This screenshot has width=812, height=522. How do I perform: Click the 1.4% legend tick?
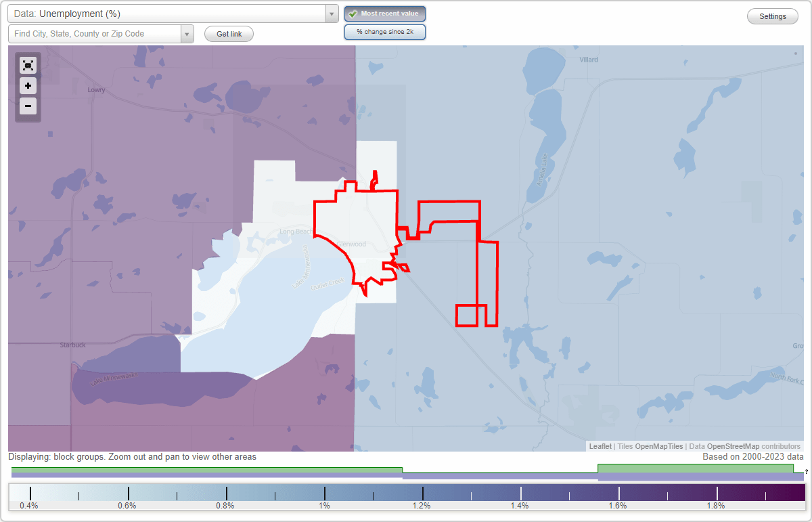click(x=520, y=505)
